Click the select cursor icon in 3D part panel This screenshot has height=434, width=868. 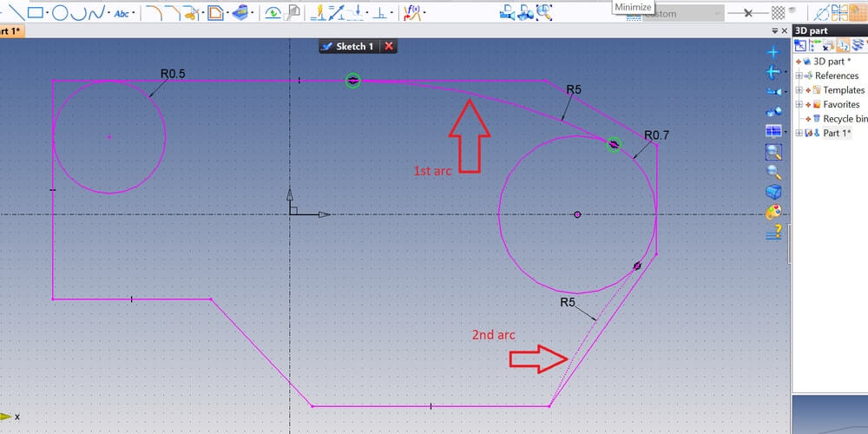click(800, 45)
